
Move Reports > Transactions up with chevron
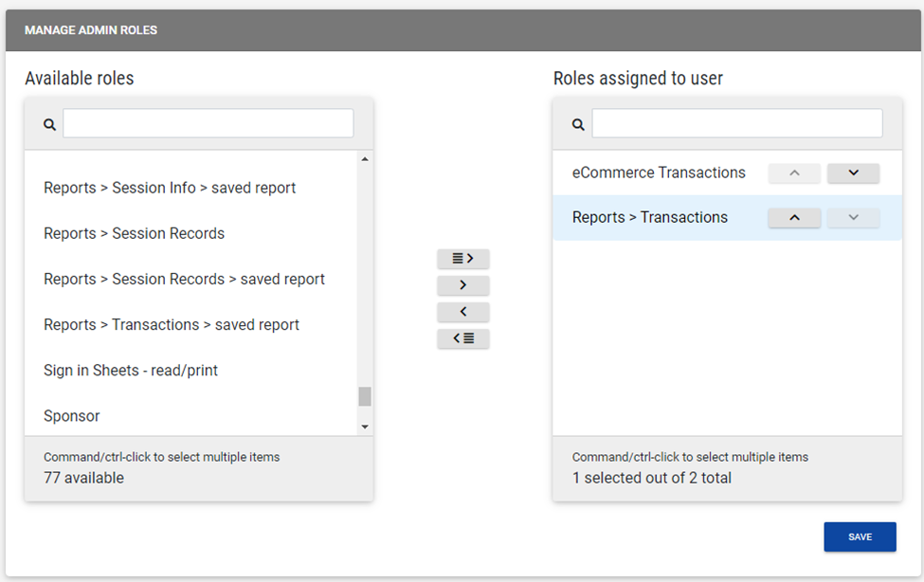pos(794,218)
